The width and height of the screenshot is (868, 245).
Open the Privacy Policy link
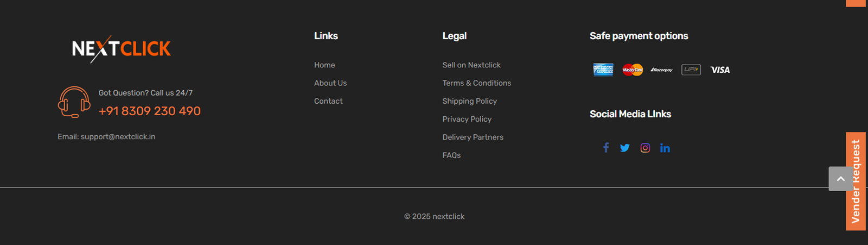[x=467, y=119]
